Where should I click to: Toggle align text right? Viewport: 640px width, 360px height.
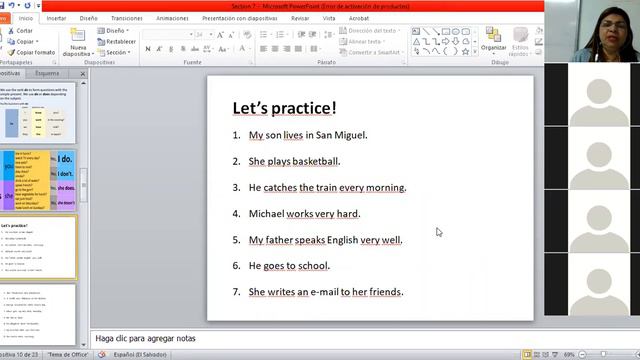287,49
